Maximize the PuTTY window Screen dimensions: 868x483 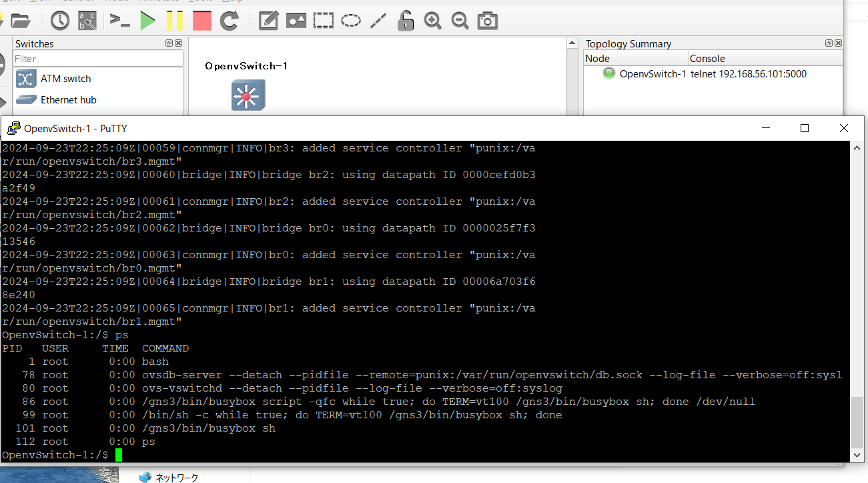[x=805, y=128]
